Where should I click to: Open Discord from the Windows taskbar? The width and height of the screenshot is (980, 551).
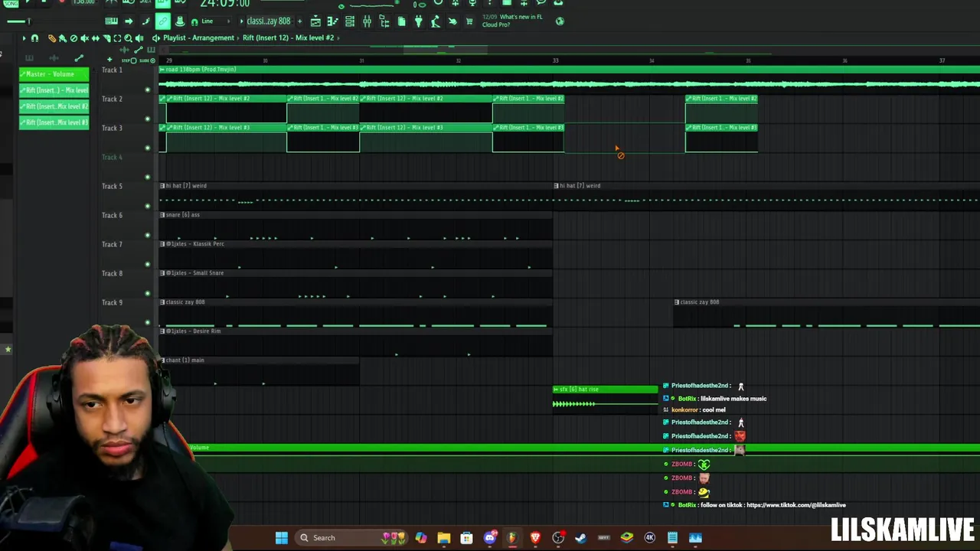[490, 537]
